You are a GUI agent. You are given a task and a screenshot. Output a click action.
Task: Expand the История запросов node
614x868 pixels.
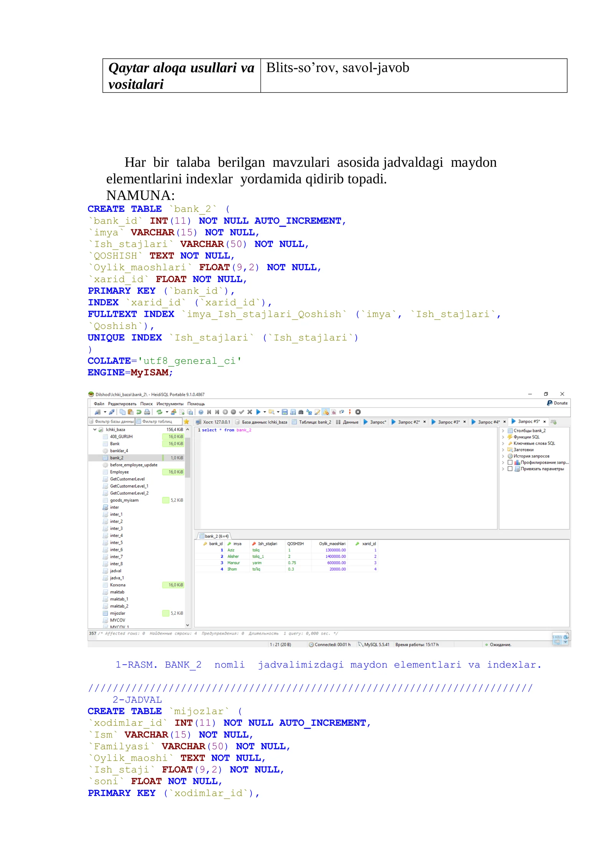coord(503,456)
